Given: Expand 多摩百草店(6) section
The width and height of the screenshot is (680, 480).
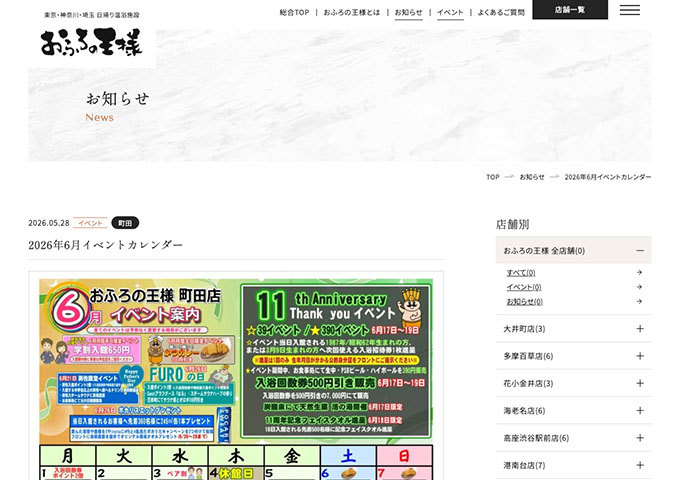Looking at the screenshot, I should pyautogui.click(x=573, y=356).
